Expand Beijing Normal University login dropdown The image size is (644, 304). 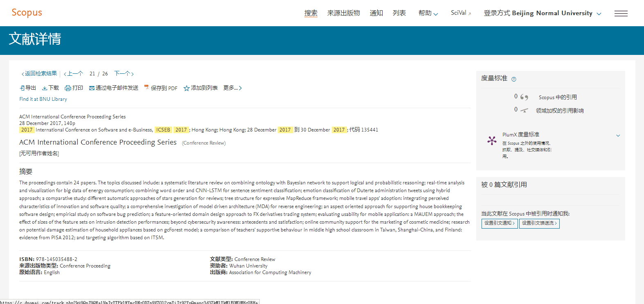[x=543, y=13]
